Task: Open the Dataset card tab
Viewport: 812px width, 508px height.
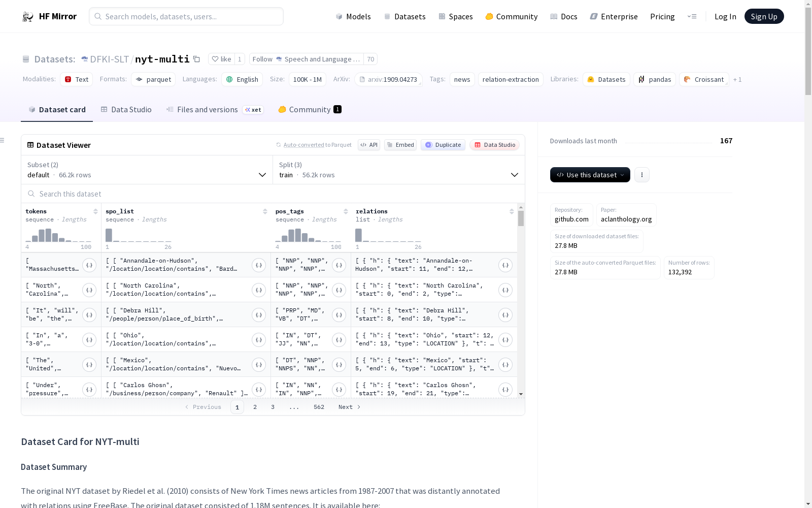Action: coord(57,110)
